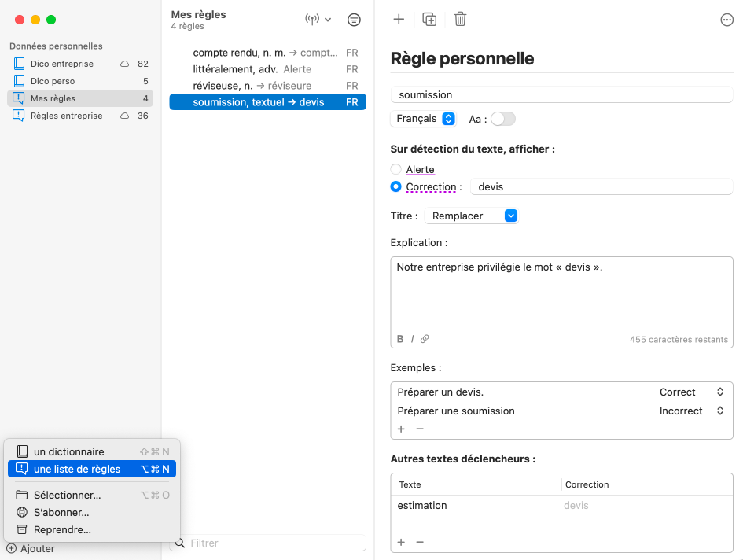Click the plus icon to add new rule
This screenshot has width=743, height=560.
pos(399,20)
